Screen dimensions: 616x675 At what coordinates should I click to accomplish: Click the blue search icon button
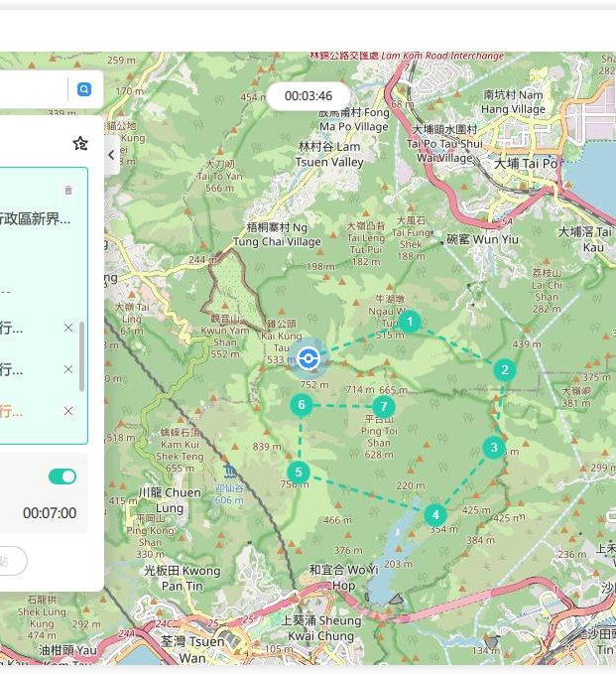[84, 89]
